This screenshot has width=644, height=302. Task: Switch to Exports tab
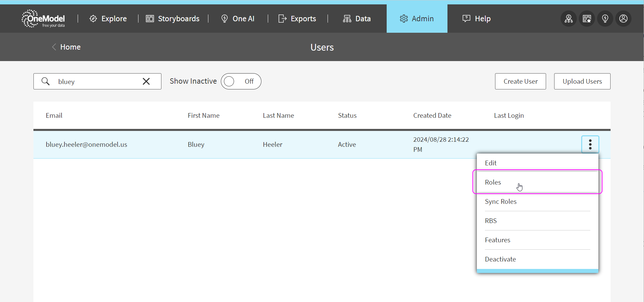tap(297, 19)
